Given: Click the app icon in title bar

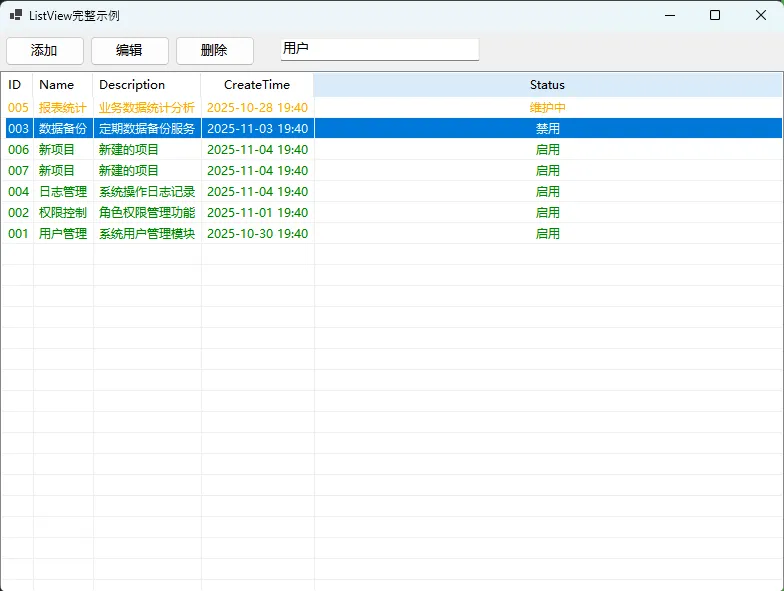Looking at the screenshot, I should 15,15.
